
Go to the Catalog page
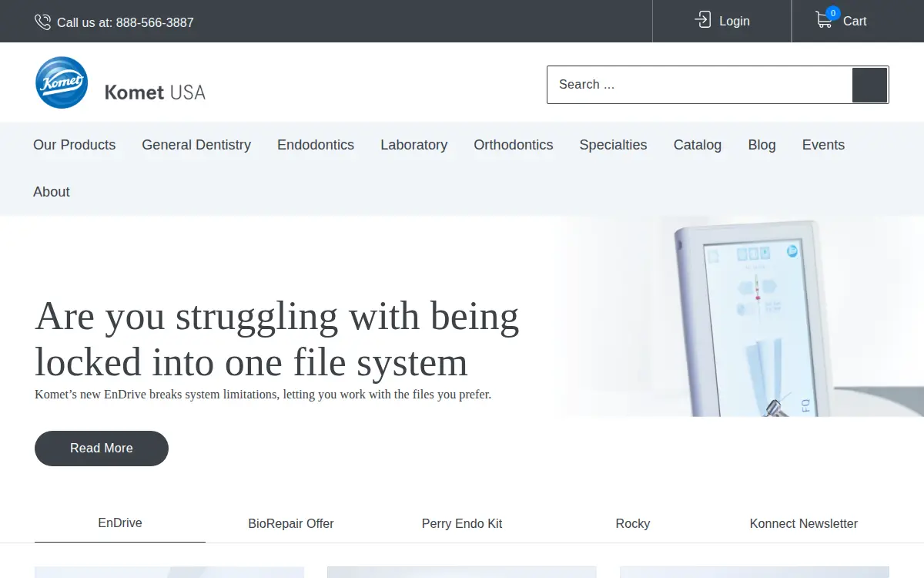click(698, 145)
